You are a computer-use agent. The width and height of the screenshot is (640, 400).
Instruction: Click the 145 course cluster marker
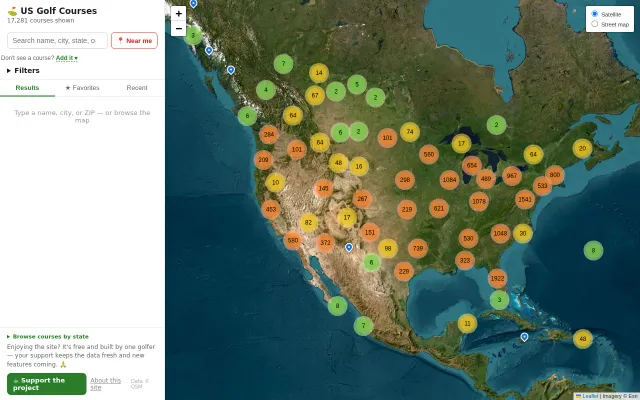pyautogui.click(x=323, y=189)
